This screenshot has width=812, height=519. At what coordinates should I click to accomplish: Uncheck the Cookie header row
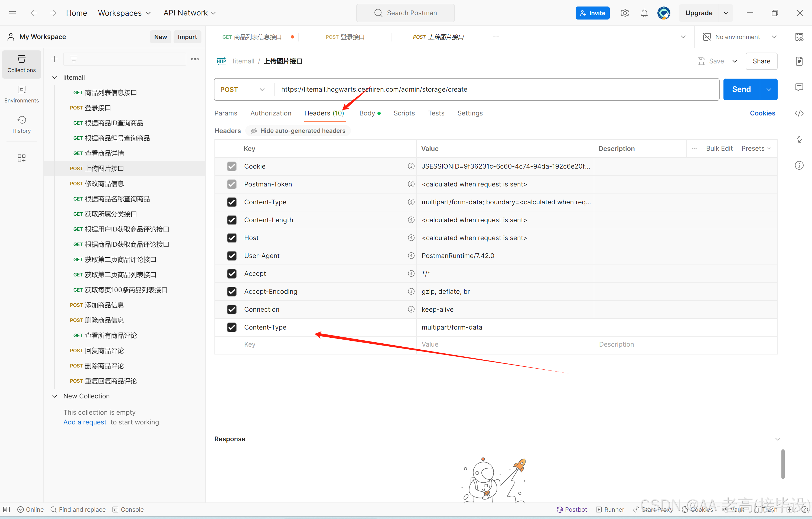tap(232, 166)
